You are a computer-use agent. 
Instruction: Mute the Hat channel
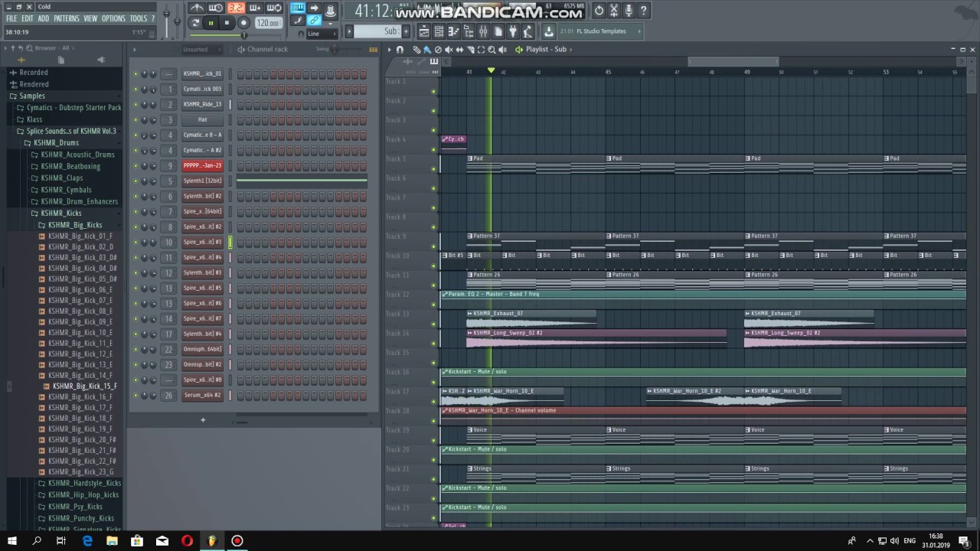(136, 120)
